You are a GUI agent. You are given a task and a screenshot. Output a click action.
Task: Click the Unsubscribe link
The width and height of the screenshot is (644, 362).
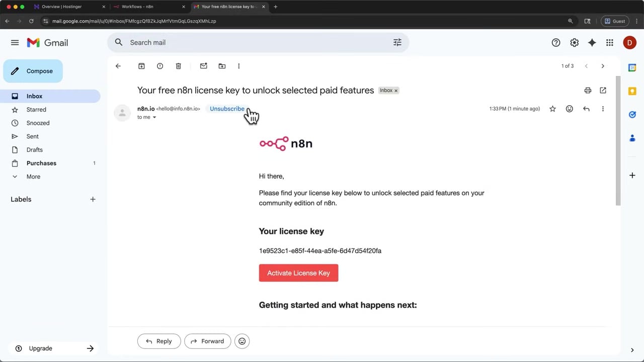[227, 109]
